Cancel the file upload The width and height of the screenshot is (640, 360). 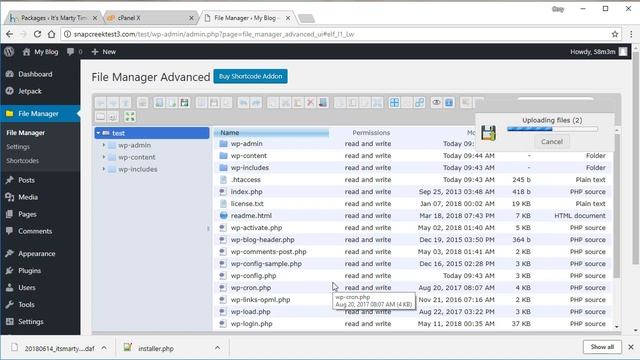(x=552, y=142)
